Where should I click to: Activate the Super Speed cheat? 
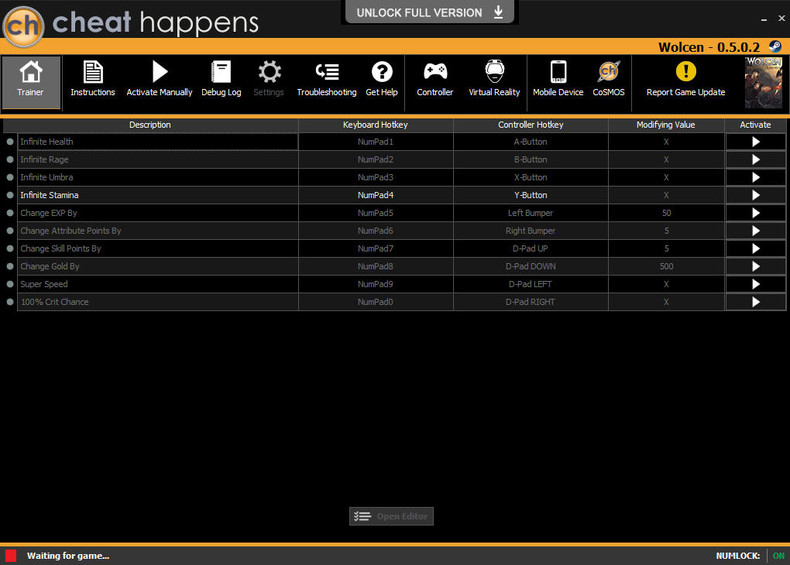click(755, 284)
